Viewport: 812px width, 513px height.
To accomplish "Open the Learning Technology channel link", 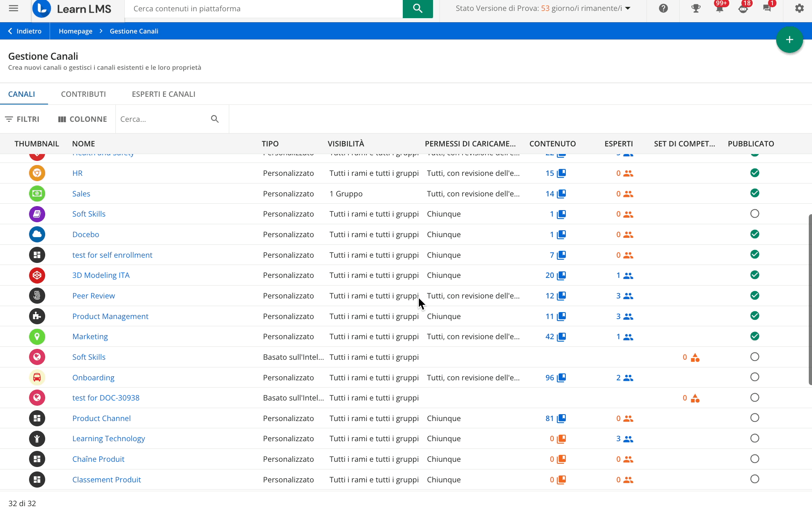I will point(109,438).
